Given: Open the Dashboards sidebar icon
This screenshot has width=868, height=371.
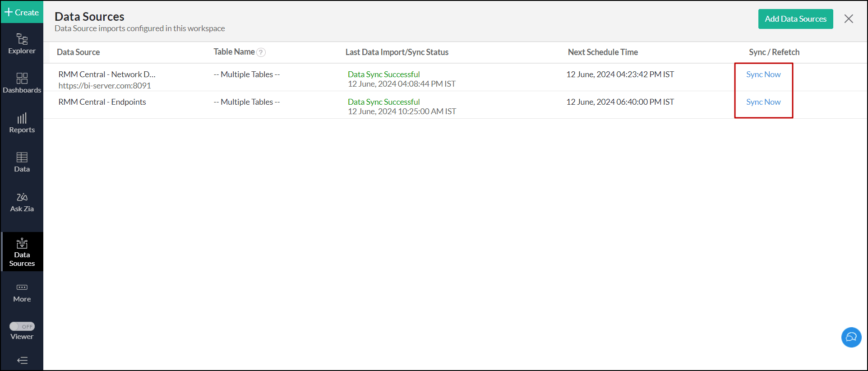Looking at the screenshot, I should pos(22,83).
